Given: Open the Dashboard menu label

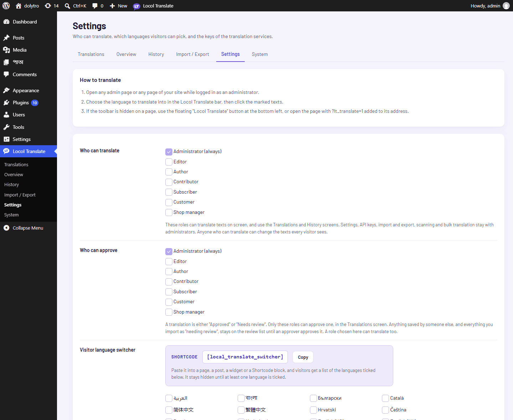Looking at the screenshot, I should coord(25,22).
